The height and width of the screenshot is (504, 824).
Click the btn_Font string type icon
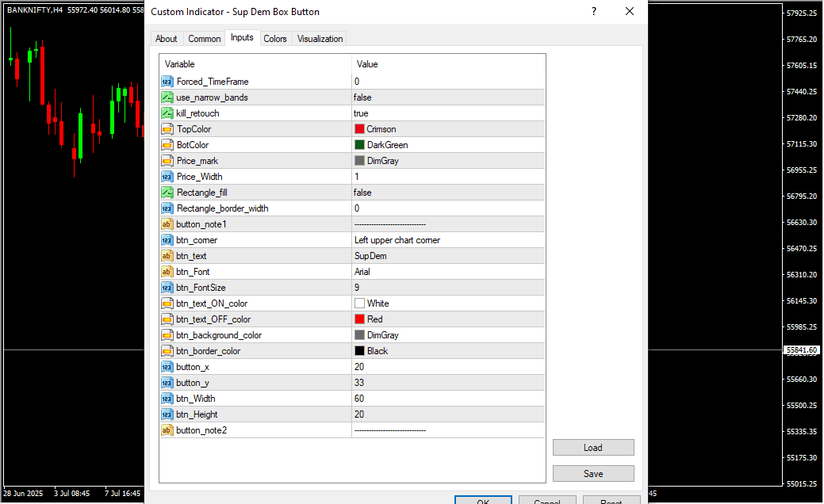click(167, 272)
